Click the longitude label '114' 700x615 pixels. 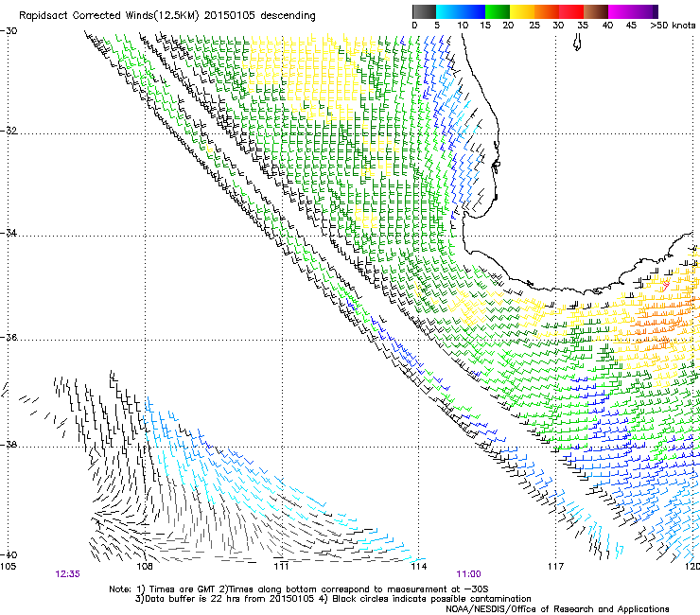418,567
